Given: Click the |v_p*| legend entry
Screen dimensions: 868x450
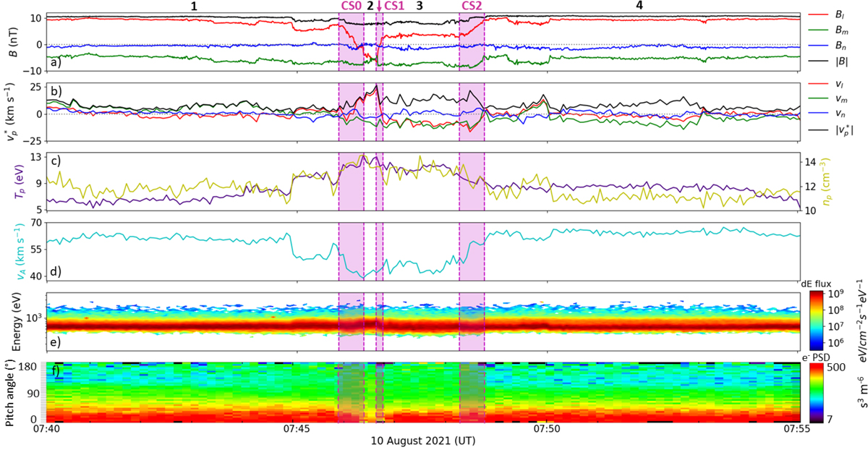Looking at the screenshot, I should coord(834,130).
